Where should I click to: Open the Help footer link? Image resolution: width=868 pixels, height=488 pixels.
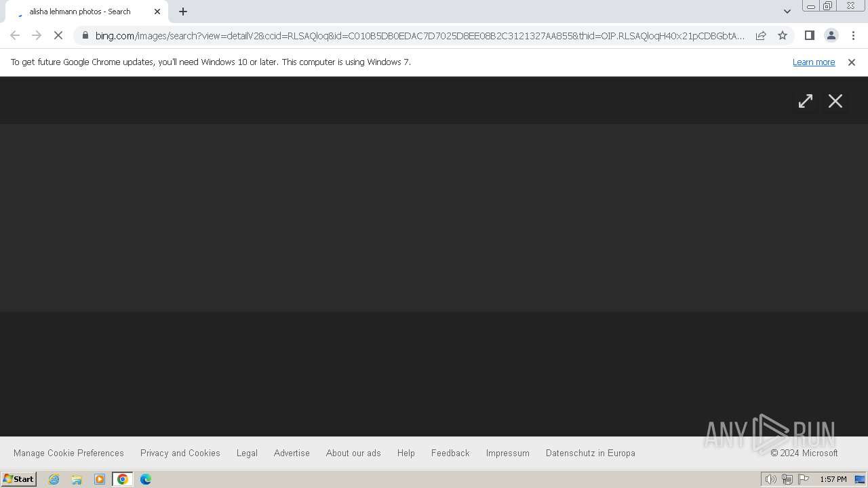tap(406, 453)
